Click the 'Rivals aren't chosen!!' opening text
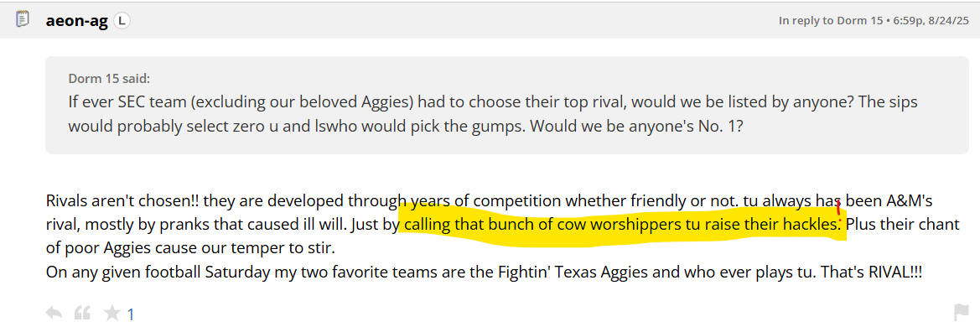 point(122,201)
